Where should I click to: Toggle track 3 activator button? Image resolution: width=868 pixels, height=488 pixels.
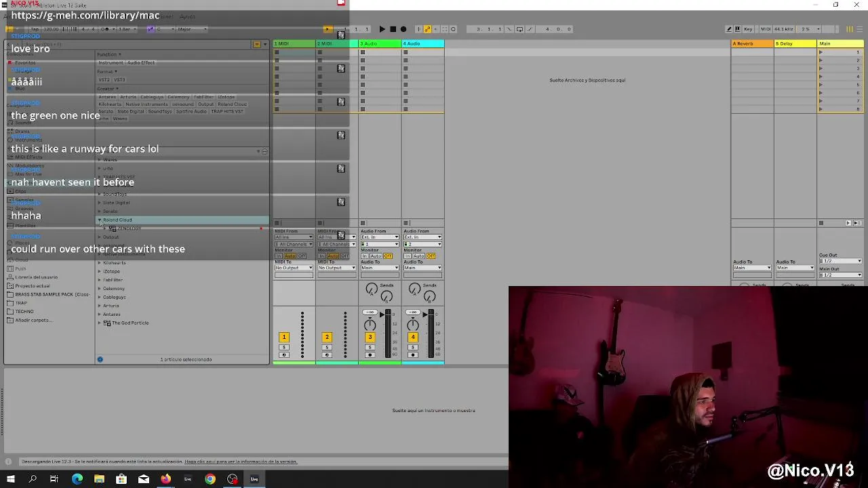coord(370,337)
